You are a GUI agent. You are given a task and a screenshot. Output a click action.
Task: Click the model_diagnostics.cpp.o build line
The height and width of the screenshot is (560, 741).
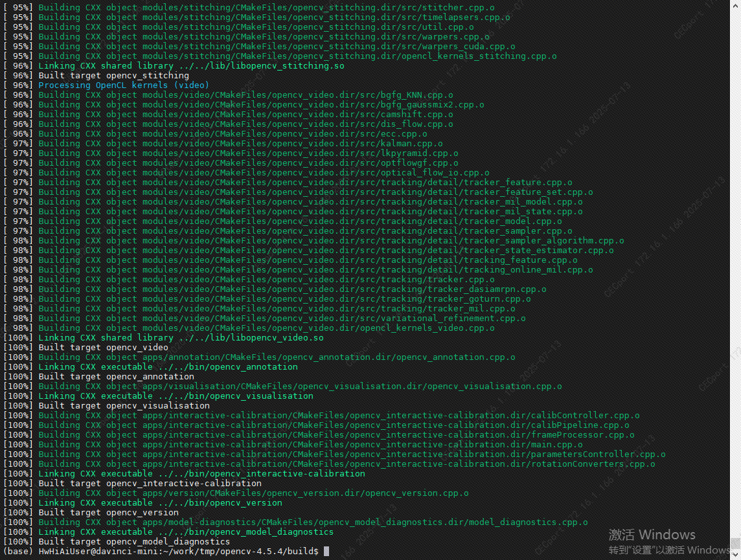click(295, 522)
